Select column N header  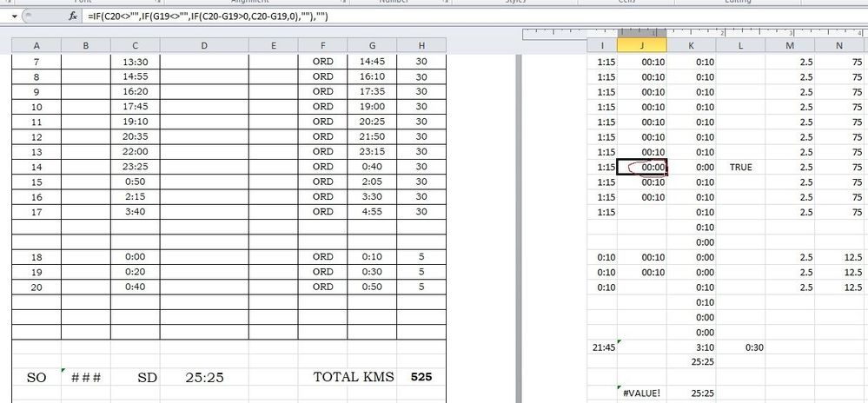click(x=841, y=46)
